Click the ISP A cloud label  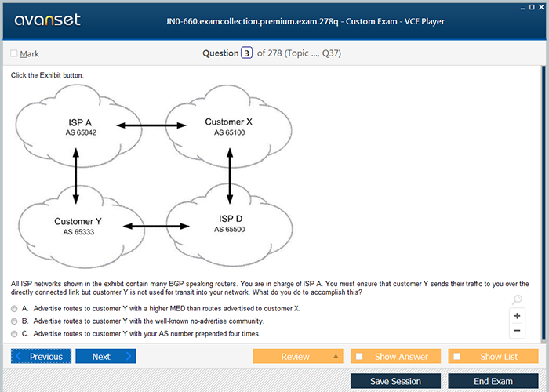coord(80,123)
